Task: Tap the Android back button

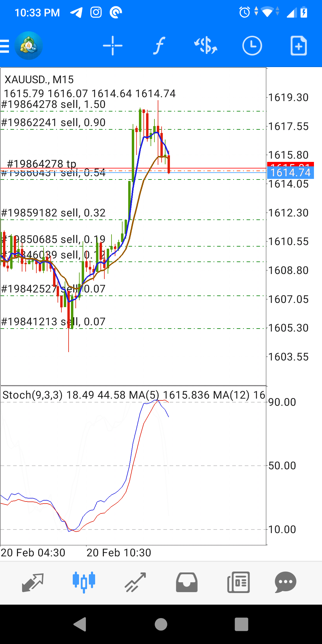Action: [80, 624]
